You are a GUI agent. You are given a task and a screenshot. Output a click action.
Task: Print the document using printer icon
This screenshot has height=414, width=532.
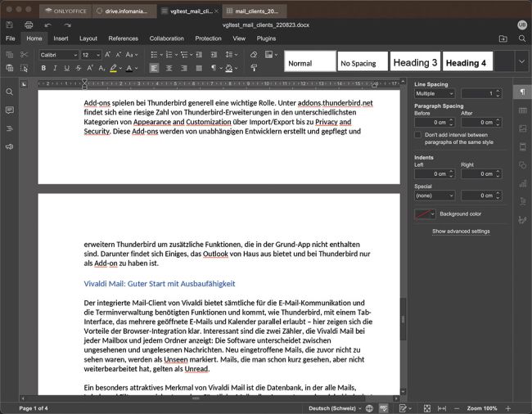pos(29,25)
